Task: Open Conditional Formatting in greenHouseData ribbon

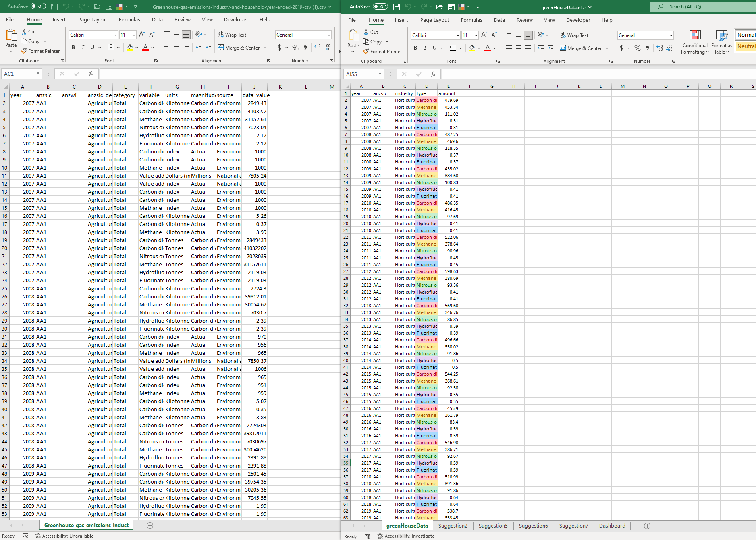Action: coord(695,42)
